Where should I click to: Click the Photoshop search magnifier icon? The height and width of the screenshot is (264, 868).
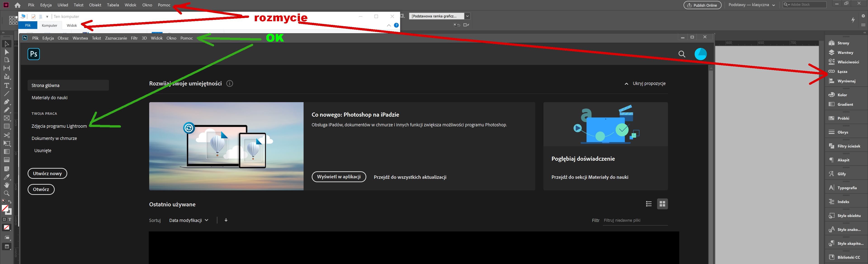coord(682,54)
